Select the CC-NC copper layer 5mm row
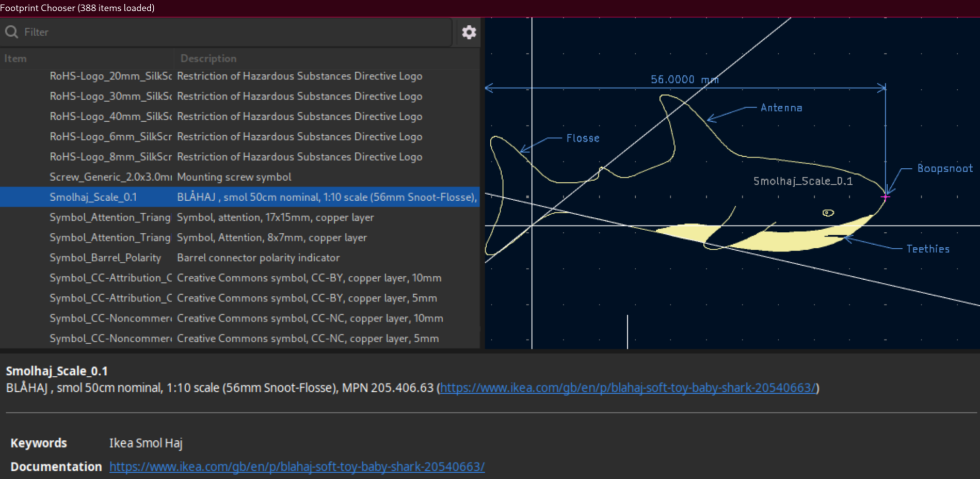This screenshot has height=479, width=980. pos(240,338)
